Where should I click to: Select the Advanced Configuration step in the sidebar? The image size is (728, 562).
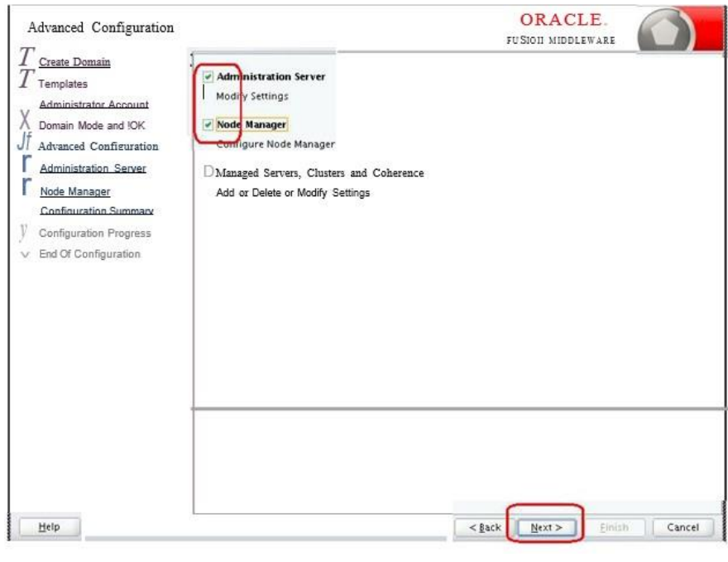[x=98, y=147]
